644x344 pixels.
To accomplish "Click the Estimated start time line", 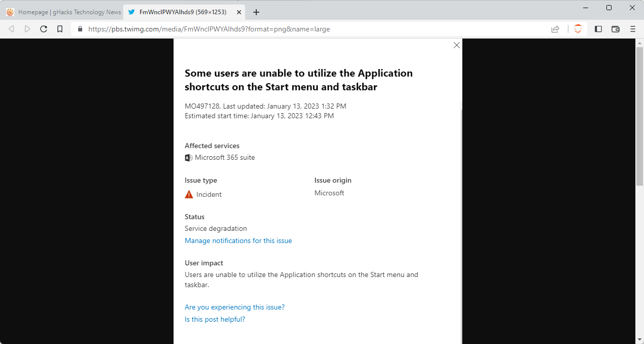I will 259,116.
